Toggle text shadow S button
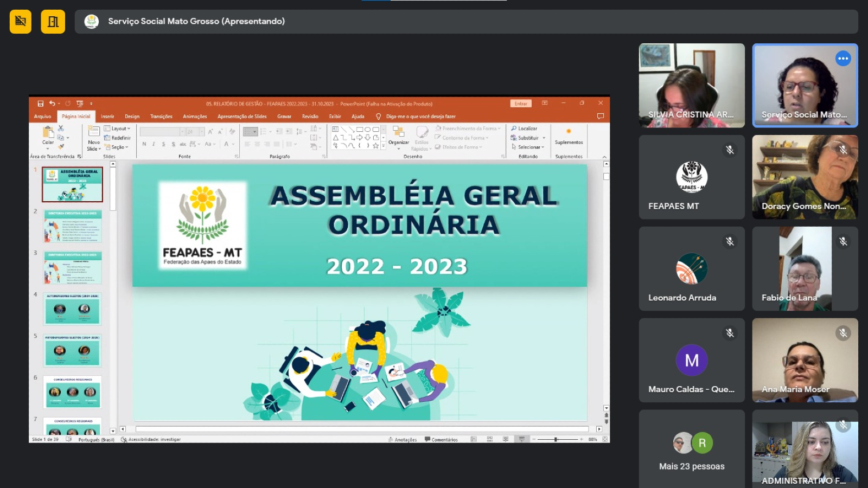The image size is (868, 488). [x=174, y=144]
